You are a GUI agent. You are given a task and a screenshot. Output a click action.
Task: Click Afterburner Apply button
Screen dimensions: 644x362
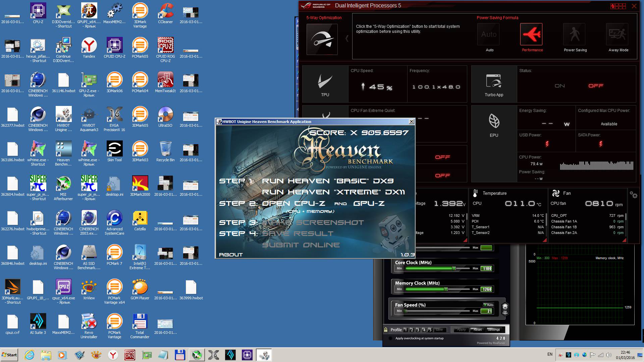pyautogui.click(x=461, y=330)
